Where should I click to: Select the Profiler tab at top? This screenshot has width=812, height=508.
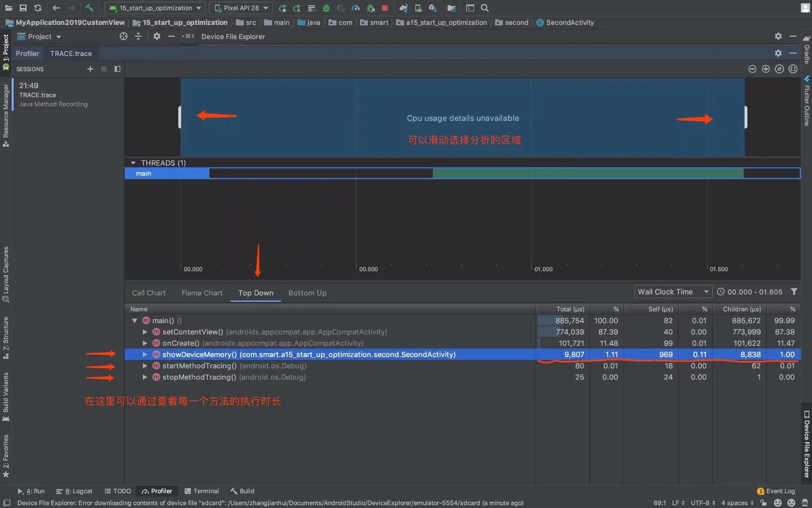point(28,53)
